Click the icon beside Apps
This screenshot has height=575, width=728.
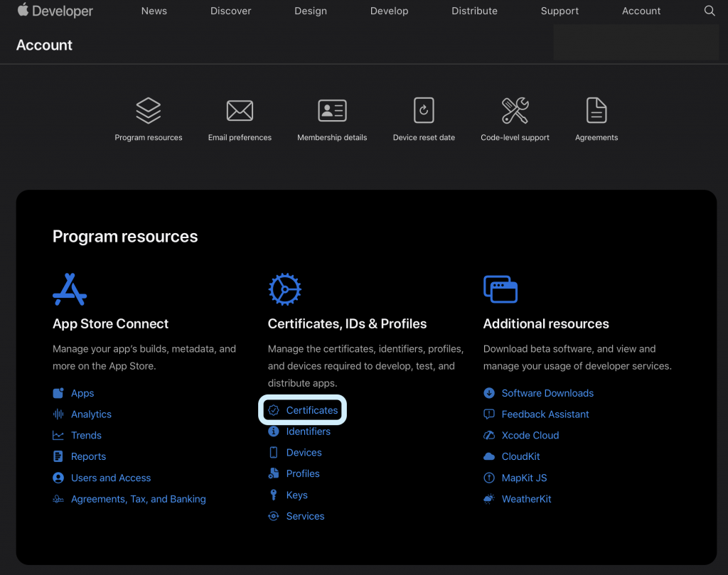[x=58, y=393]
